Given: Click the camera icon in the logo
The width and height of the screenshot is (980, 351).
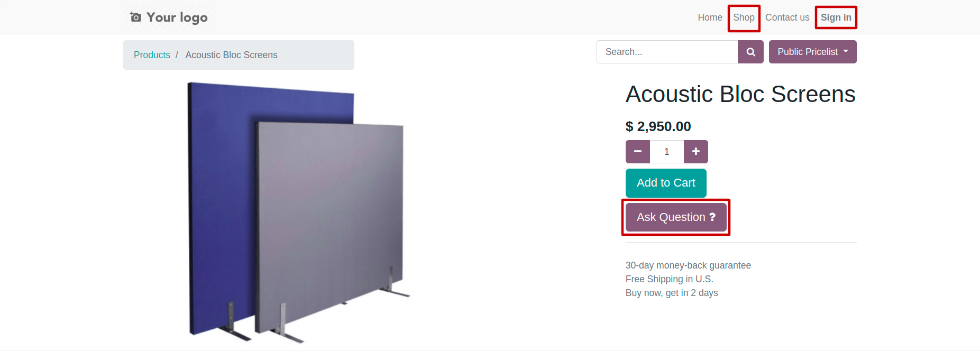Looking at the screenshot, I should tap(135, 17).
